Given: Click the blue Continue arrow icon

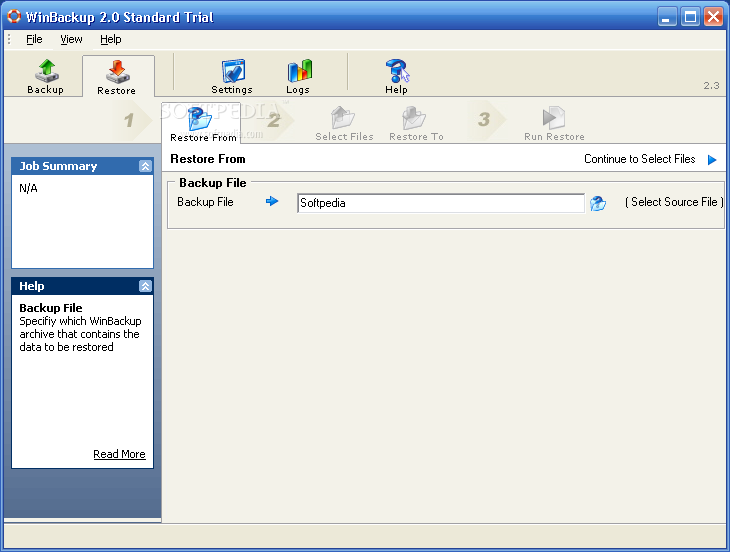Looking at the screenshot, I should click(712, 160).
